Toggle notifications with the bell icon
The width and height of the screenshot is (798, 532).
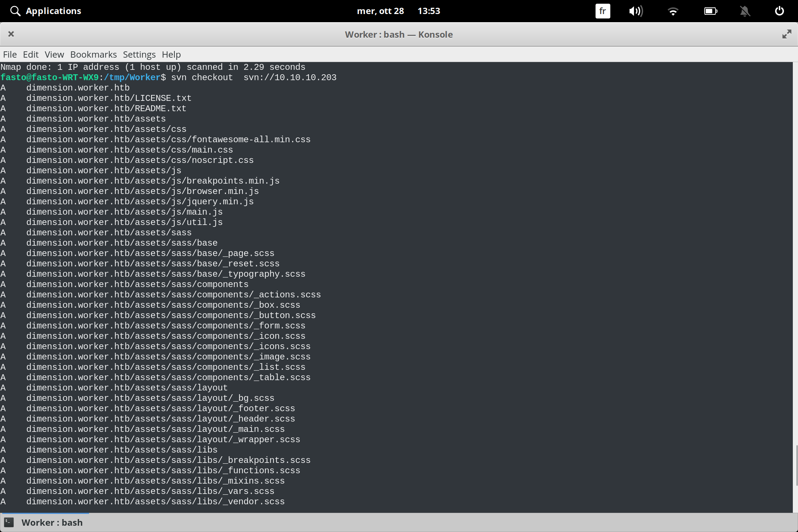coord(745,11)
